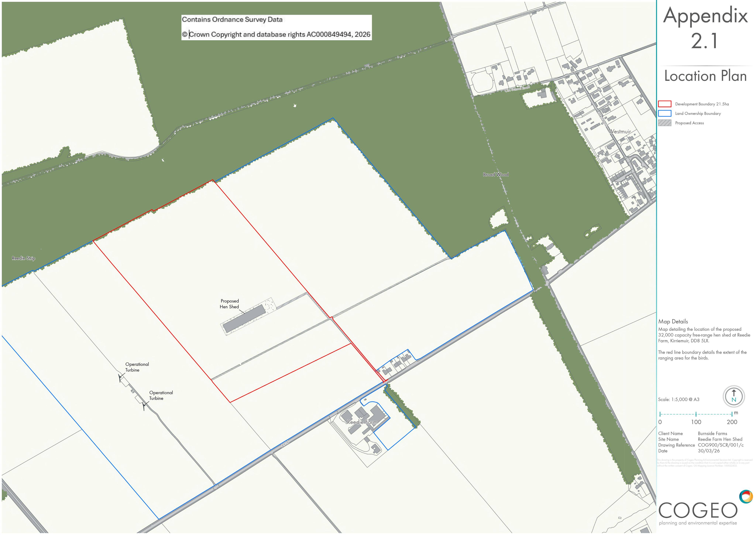This screenshot has height=535, width=756.
Task: Click client name 'Burnside Farms'
Action: click(x=713, y=434)
